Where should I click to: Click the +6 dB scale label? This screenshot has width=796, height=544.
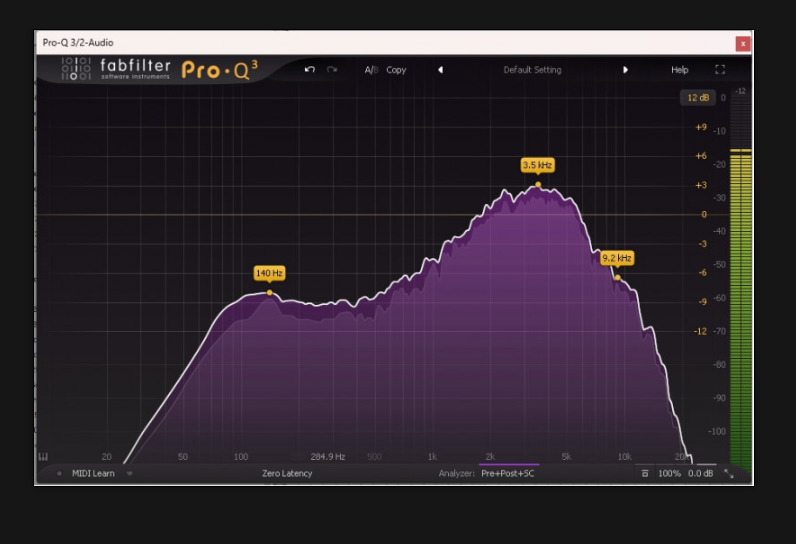pos(701,156)
